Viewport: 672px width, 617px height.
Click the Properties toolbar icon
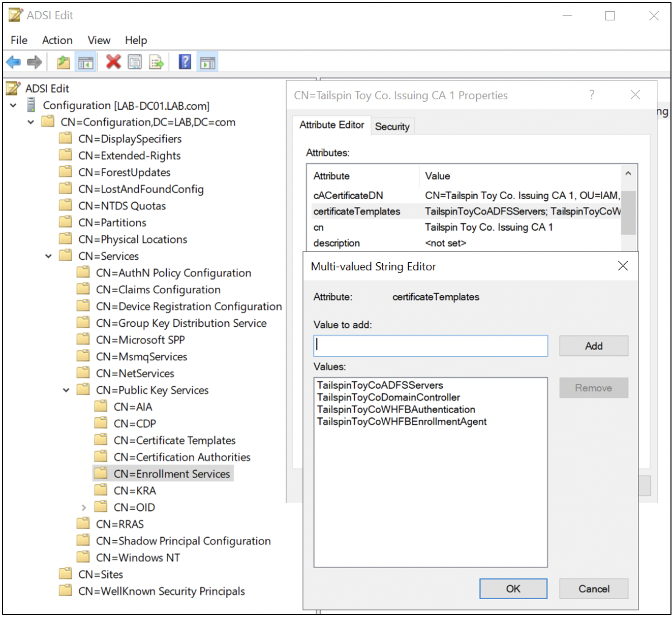[x=135, y=63]
